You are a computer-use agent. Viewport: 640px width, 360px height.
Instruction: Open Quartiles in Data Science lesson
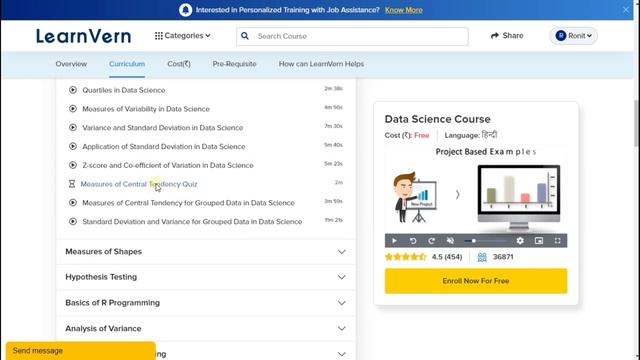(124, 90)
